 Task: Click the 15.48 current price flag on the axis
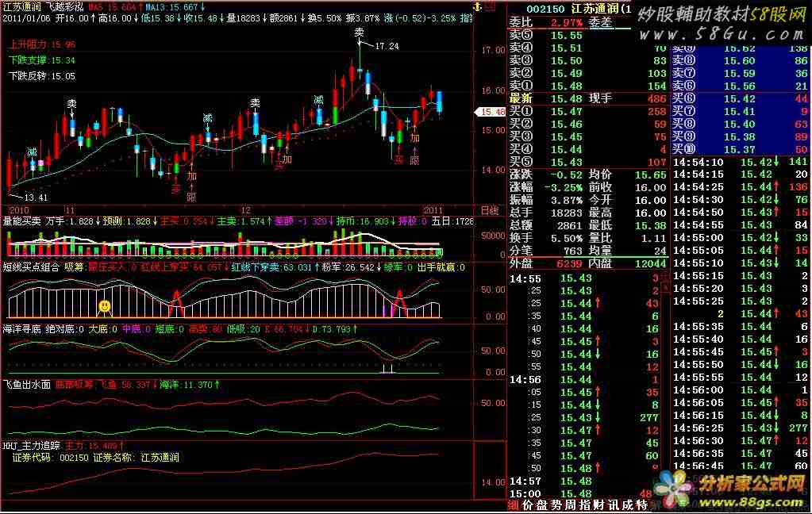[491, 112]
